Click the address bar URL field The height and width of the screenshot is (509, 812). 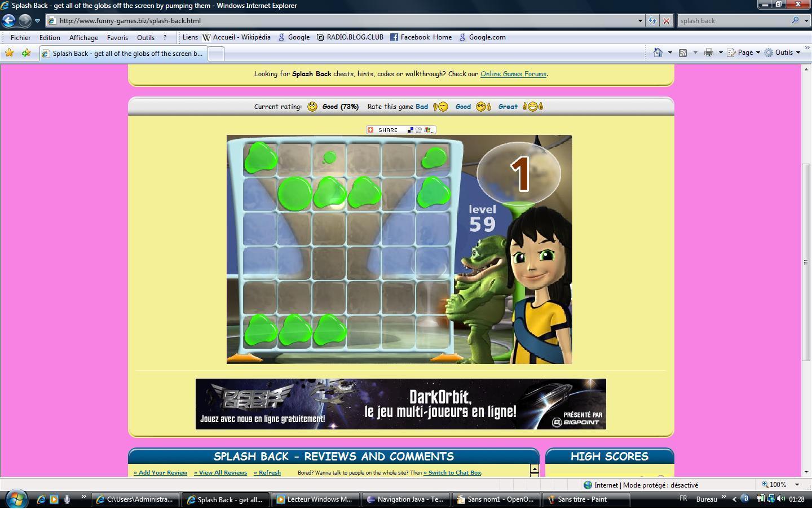(341, 21)
